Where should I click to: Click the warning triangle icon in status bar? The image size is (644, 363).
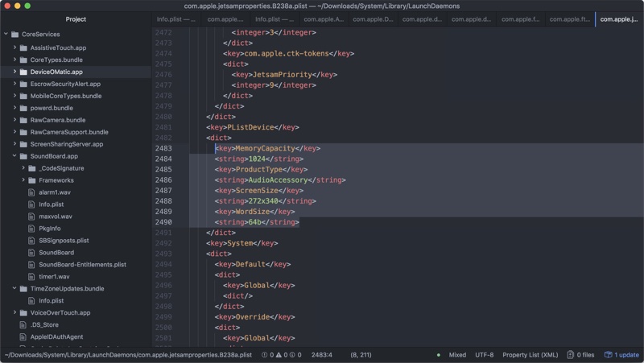(x=279, y=355)
